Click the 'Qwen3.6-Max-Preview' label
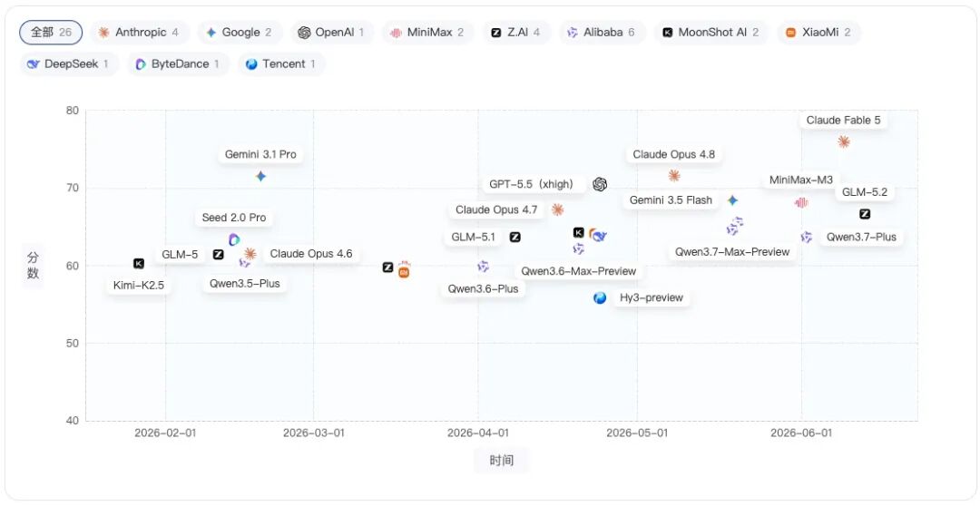 [x=579, y=271]
